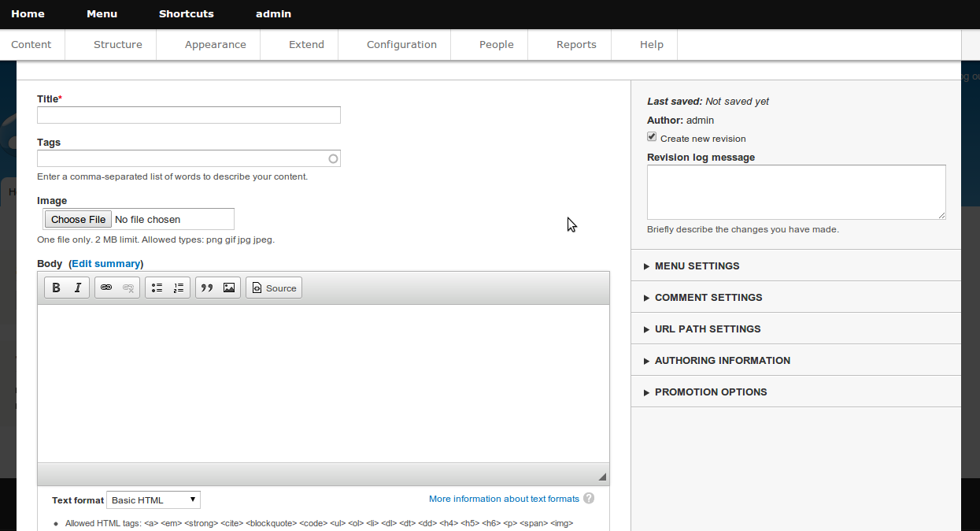Uncheck Create new revision checkbox
This screenshot has height=531, width=980.
pyautogui.click(x=652, y=137)
